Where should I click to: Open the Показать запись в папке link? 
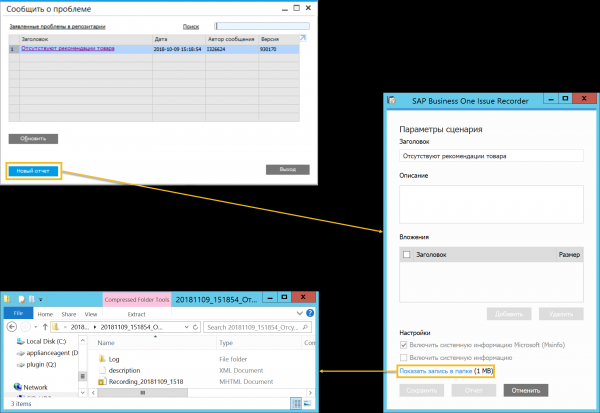(x=435, y=371)
